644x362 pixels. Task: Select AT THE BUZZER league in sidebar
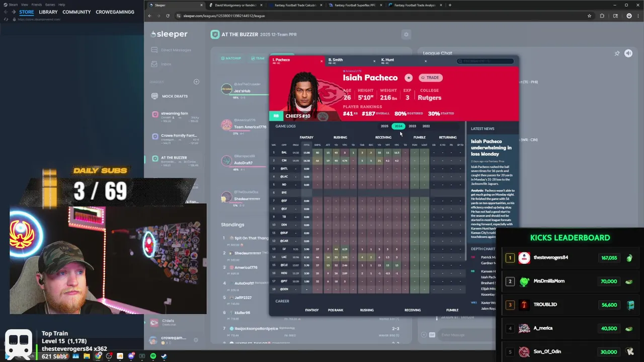175,160
